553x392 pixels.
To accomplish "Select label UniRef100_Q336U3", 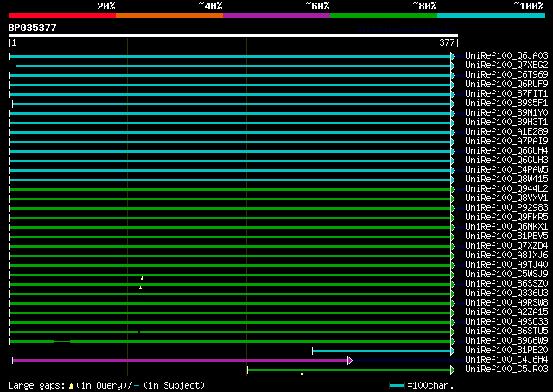I will point(506,294).
